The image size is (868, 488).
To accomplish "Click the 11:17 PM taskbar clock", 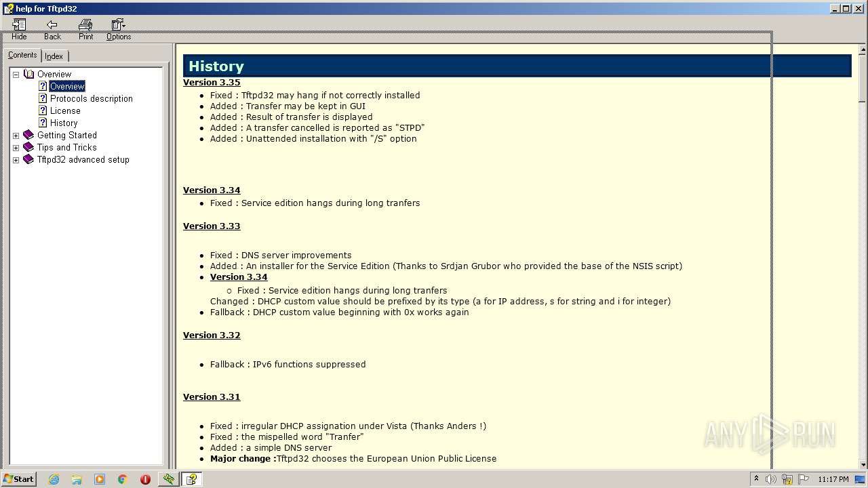I will click(833, 479).
